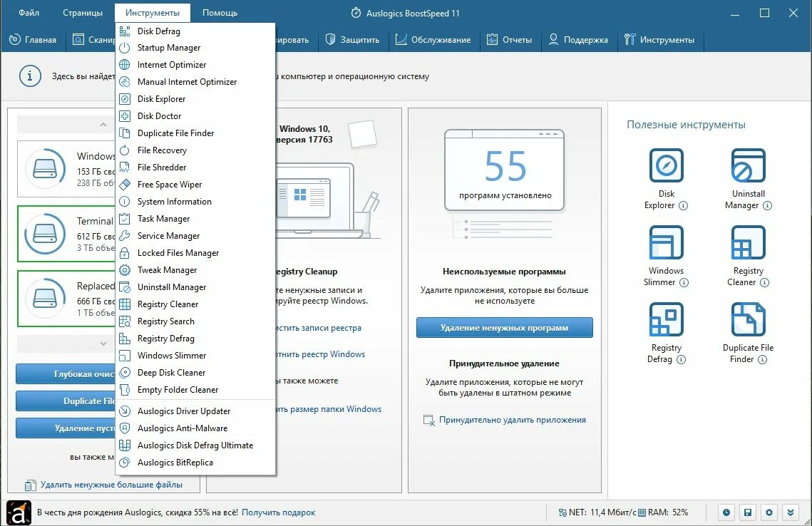This screenshot has width=812, height=526.
Task: Select Registry Search menu entry
Action: [195, 321]
